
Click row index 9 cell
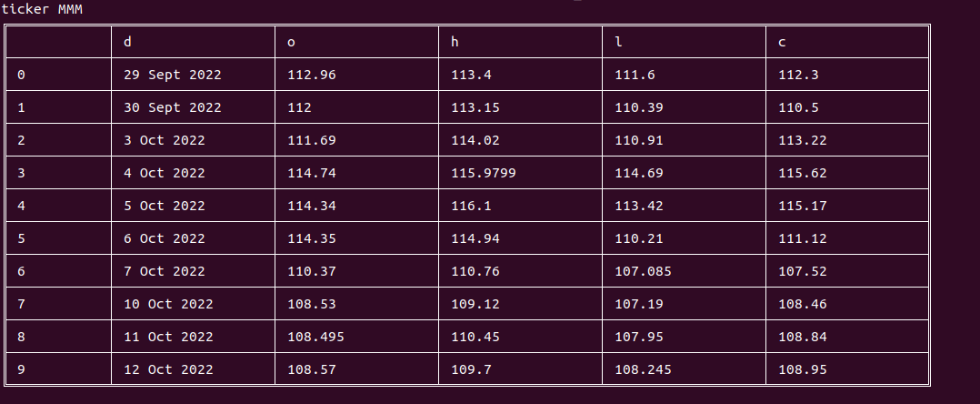click(59, 369)
